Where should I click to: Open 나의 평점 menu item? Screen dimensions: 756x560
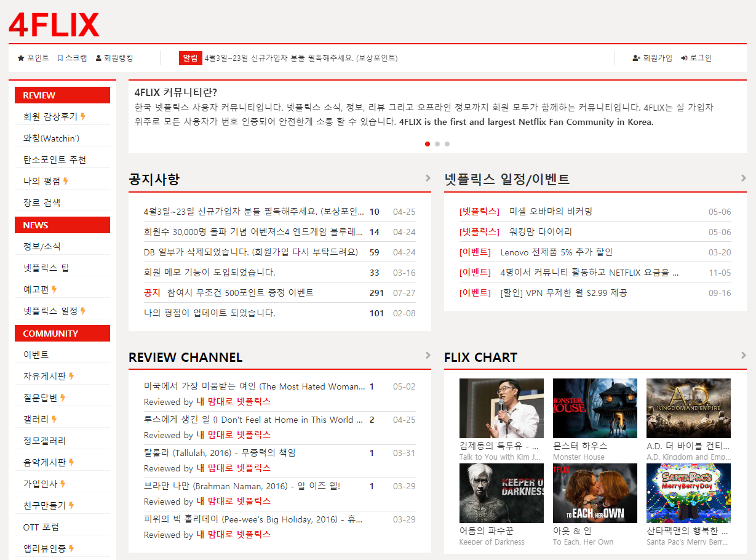pyautogui.click(x=46, y=181)
